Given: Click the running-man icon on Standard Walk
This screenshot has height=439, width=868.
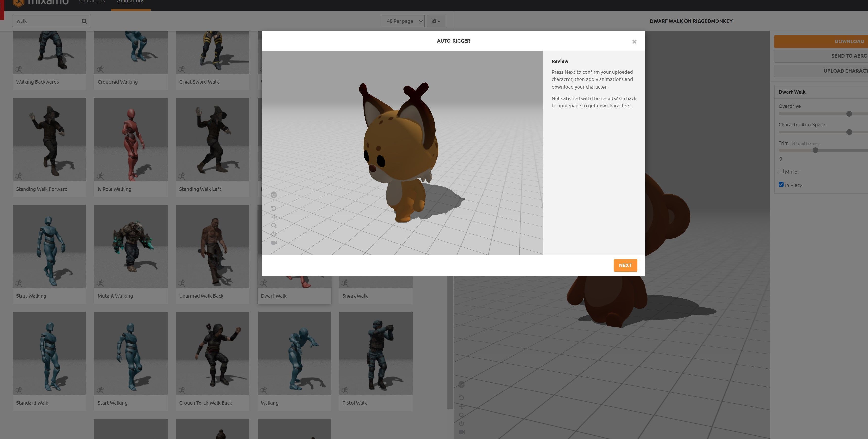Looking at the screenshot, I should click(19, 390).
